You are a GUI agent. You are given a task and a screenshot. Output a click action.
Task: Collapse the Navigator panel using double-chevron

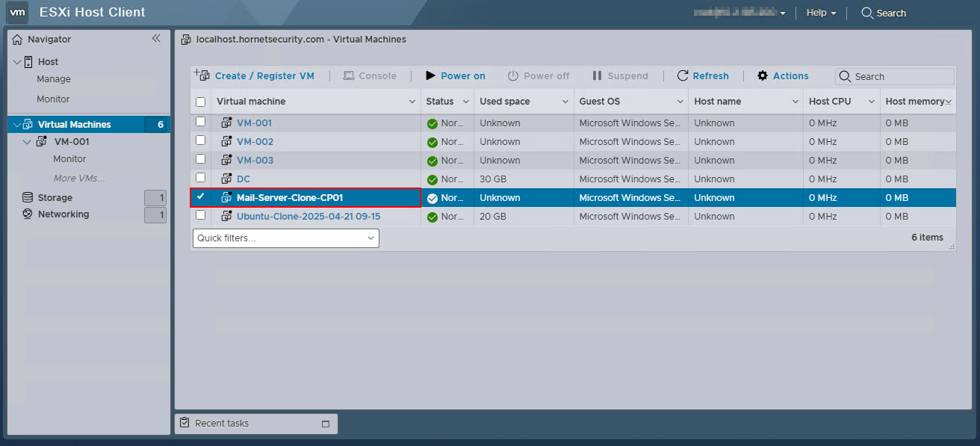tap(156, 38)
